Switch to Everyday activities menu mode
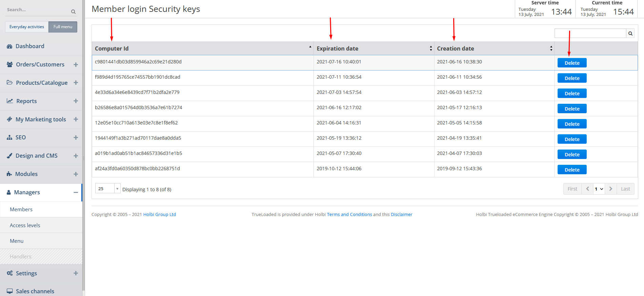 tap(27, 27)
